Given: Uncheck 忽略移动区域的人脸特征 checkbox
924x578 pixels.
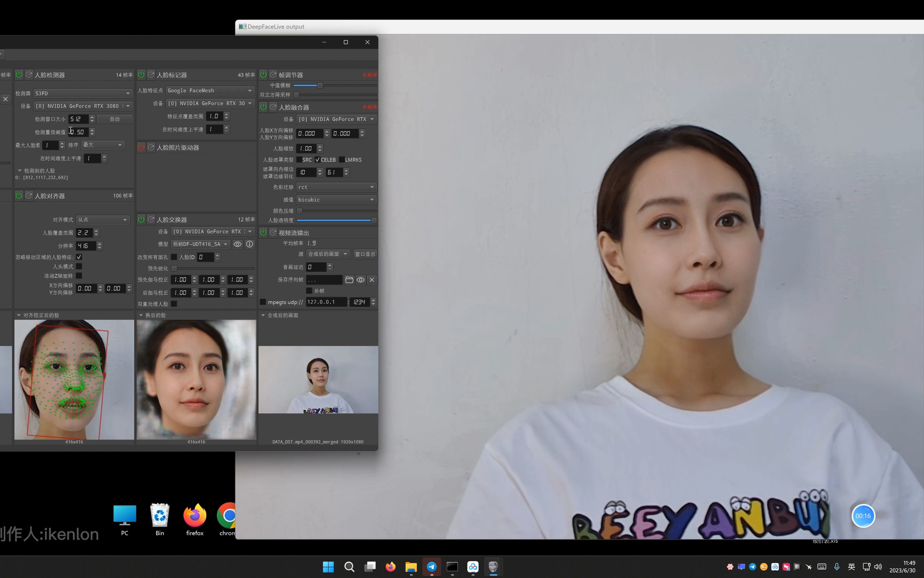Looking at the screenshot, I should pos(79,257).
